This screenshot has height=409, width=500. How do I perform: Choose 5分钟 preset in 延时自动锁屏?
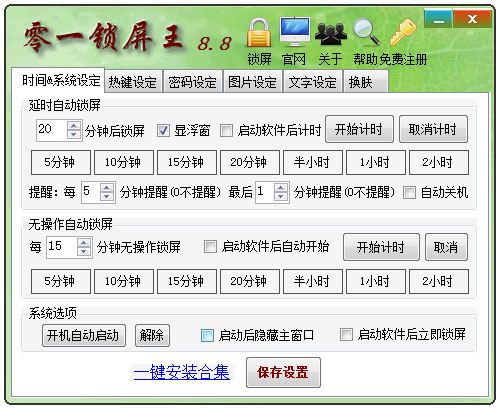[x=61, y=162]
